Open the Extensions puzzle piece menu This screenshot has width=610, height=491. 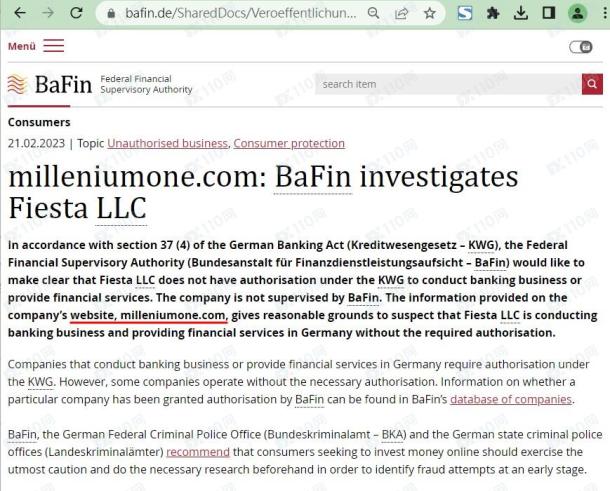click(493, 14)
